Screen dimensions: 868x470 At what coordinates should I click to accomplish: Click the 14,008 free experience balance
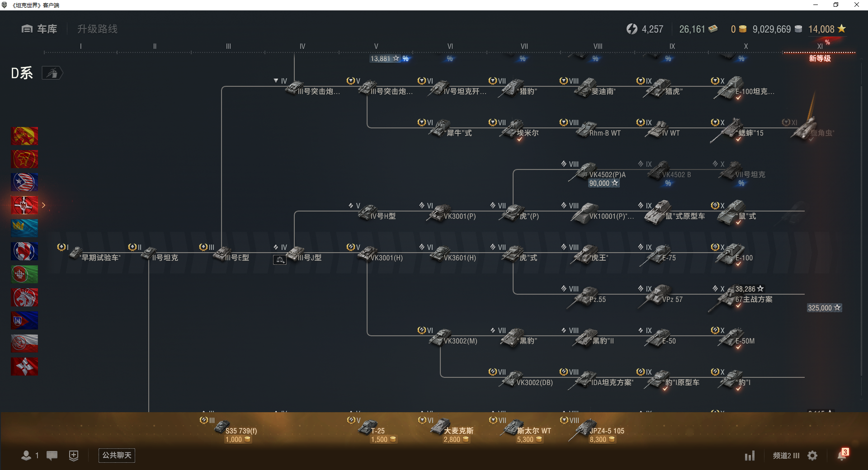(827, 29)
